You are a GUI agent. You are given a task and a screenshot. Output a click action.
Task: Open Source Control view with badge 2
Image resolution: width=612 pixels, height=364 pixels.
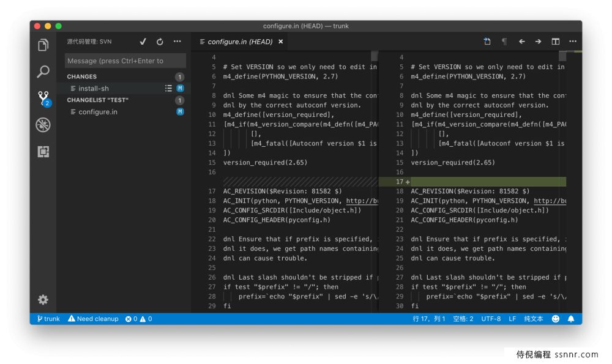point(43,98)
